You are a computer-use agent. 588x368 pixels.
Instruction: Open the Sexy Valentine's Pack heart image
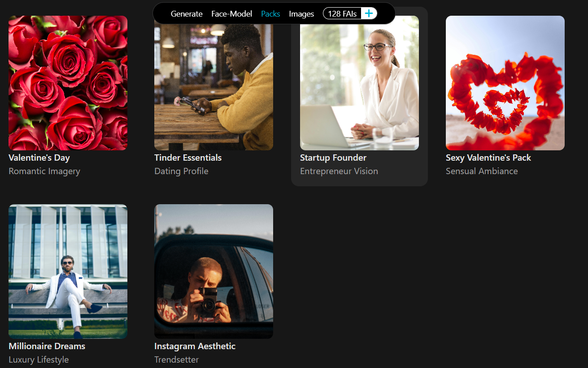505,83
